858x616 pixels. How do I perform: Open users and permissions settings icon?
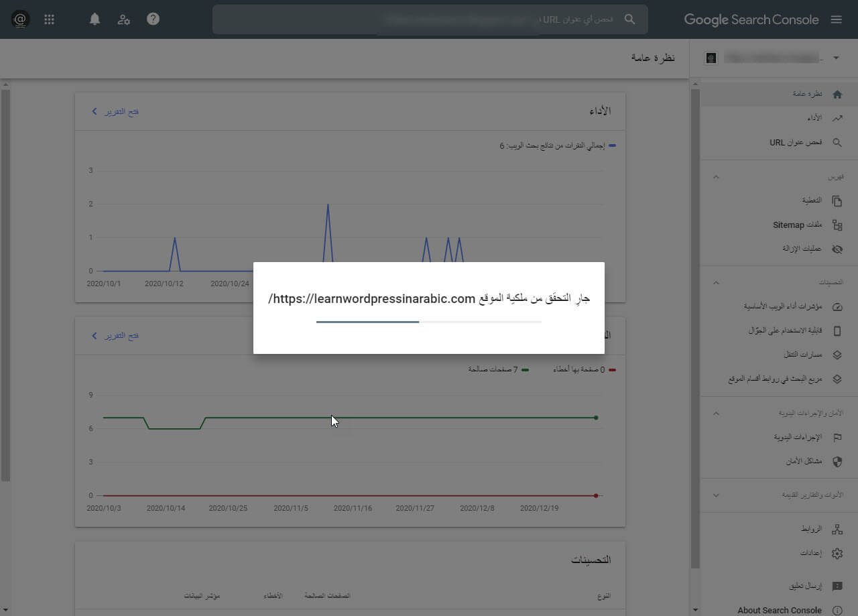tap(124, 19)
